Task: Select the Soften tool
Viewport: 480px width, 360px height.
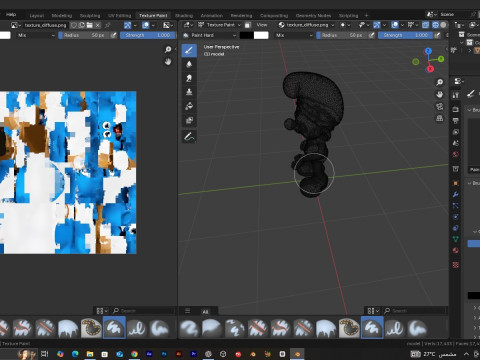Action: pos(189,64)
